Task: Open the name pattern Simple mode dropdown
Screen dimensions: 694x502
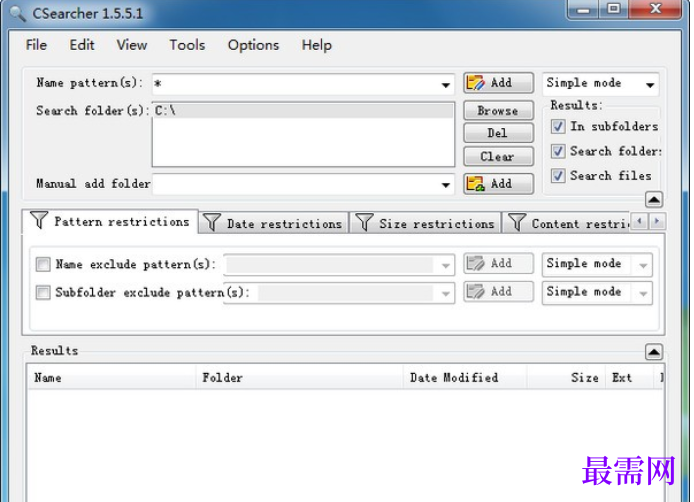Action: [650, 85]
